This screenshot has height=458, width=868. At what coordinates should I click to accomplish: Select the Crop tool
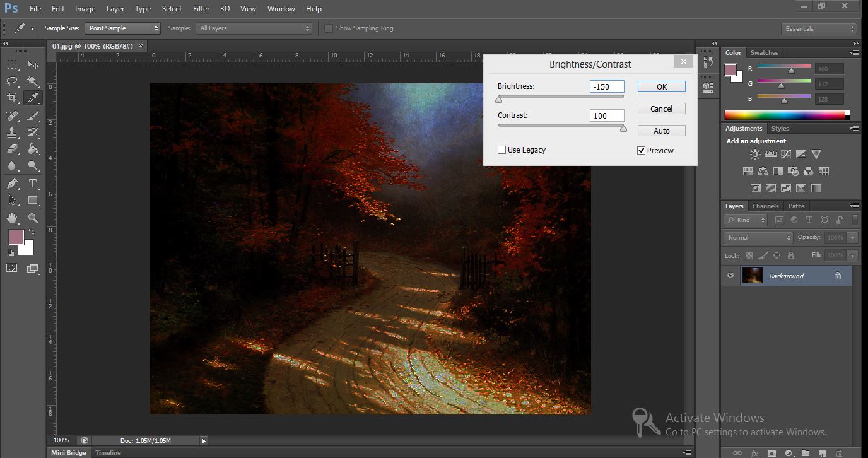[12, 98]
